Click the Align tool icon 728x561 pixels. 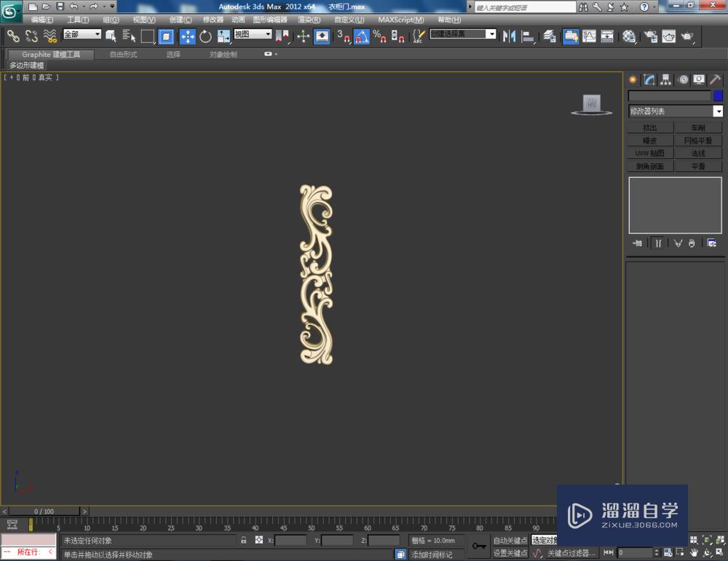527,36
